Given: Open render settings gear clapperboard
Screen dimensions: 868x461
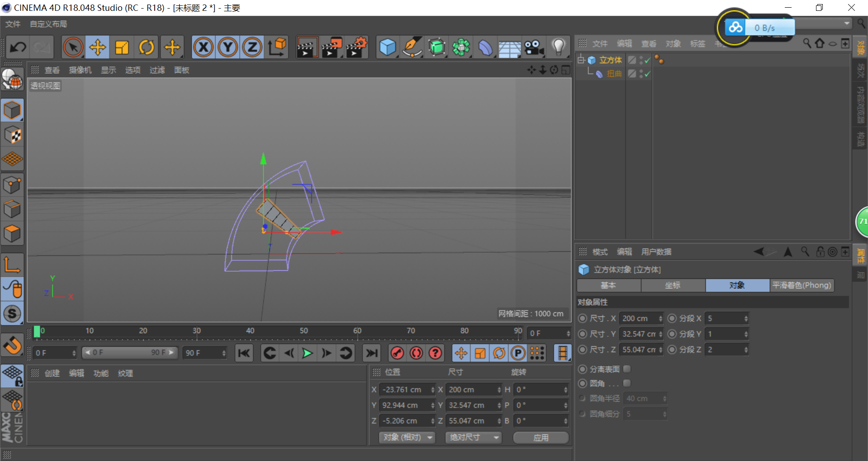Looking at the screenshot, I should pos(356,47).
